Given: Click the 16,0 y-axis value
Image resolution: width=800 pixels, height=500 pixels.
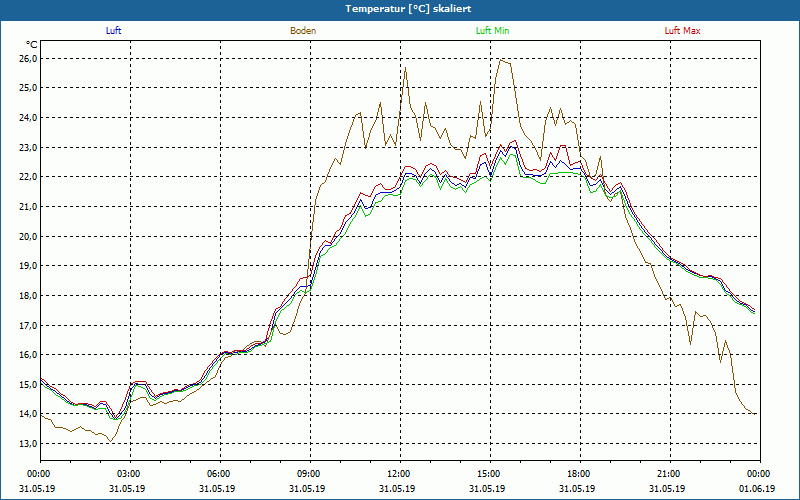Looking at the screenshot, I should pyautogui.click(x=28, y=355).
